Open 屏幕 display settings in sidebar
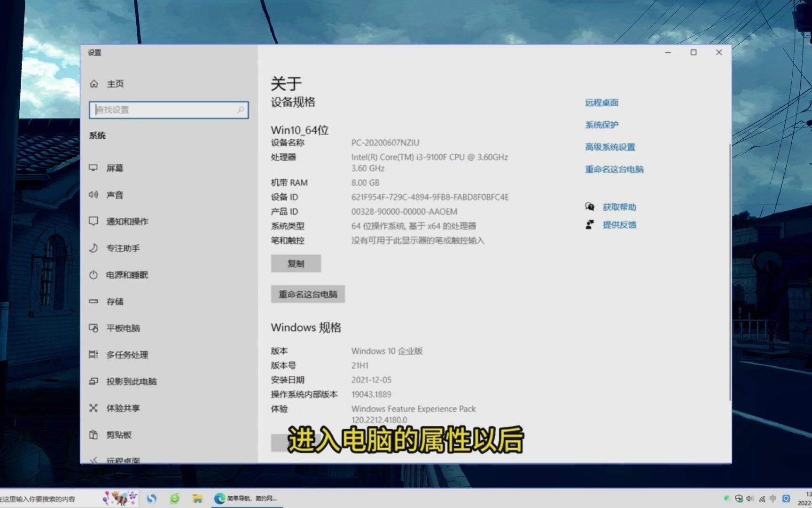Screen dimensions: 812x508 115,168
